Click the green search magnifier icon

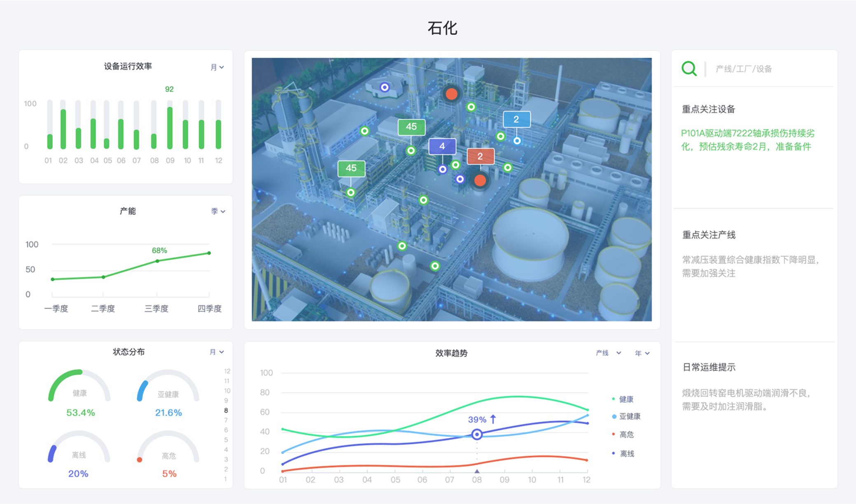689,68
